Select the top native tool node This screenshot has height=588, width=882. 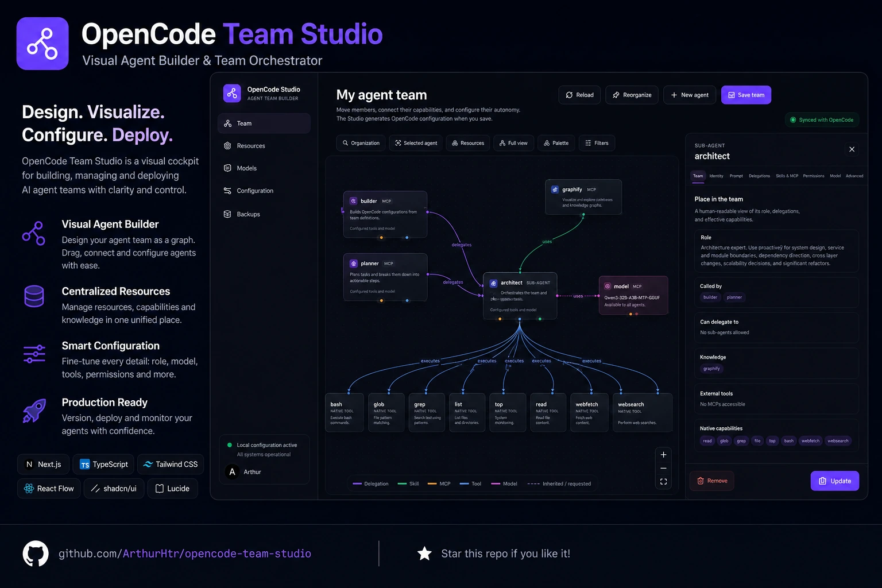pyautogui.click(x=508, y=412)
